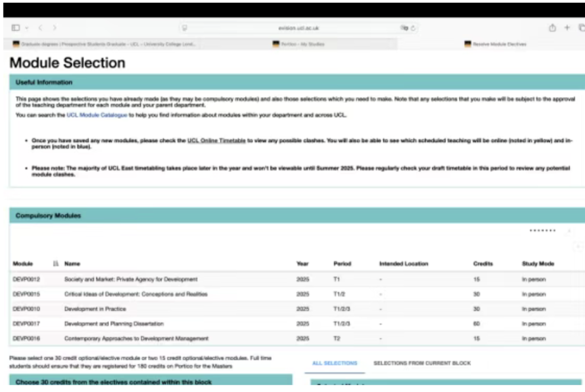Switch to the Portico - My Studies tab
Viewport: 585px width, 392px height.
pos(302,44)
